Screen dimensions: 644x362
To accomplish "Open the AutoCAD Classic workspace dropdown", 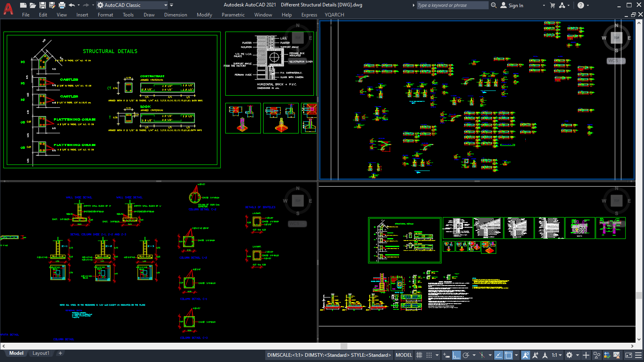I will (x=166, y=5).
